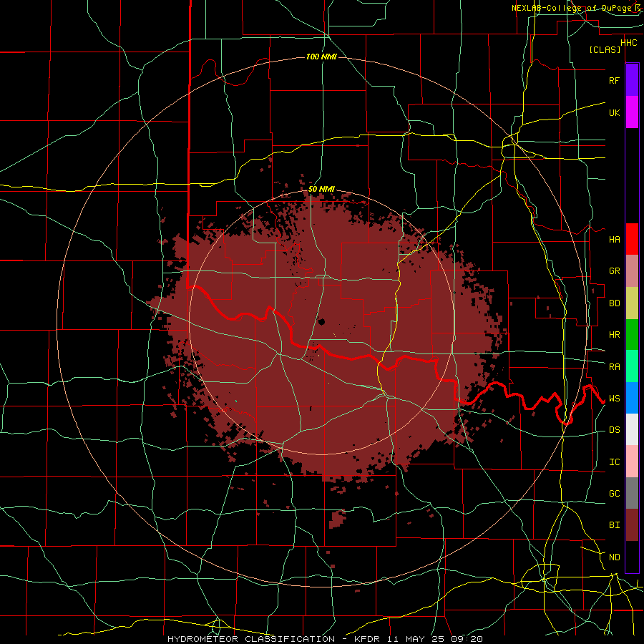Click the GR legend label
The width and height of the screenshot is (644, 644).
pos(614,271)
